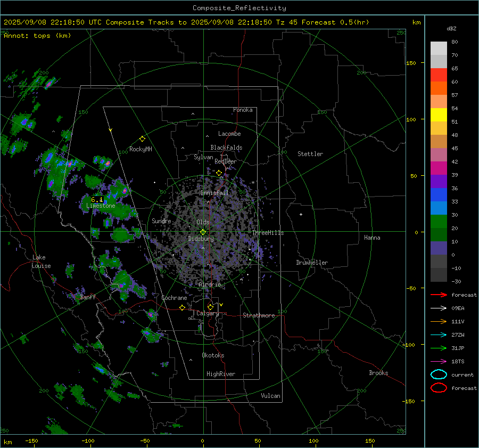Click the bright green 20-30 dBZ swatch
The height and width of the screenshot is (448, 479).
tap(439, 222)
